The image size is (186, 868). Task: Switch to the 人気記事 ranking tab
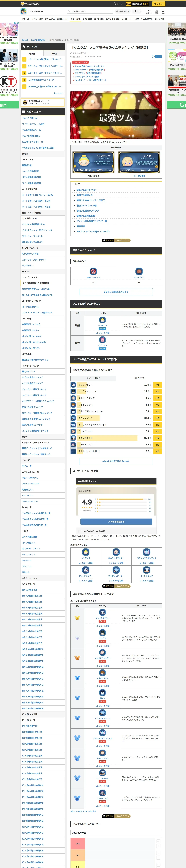pyautogui.click(x=32, y=54)
